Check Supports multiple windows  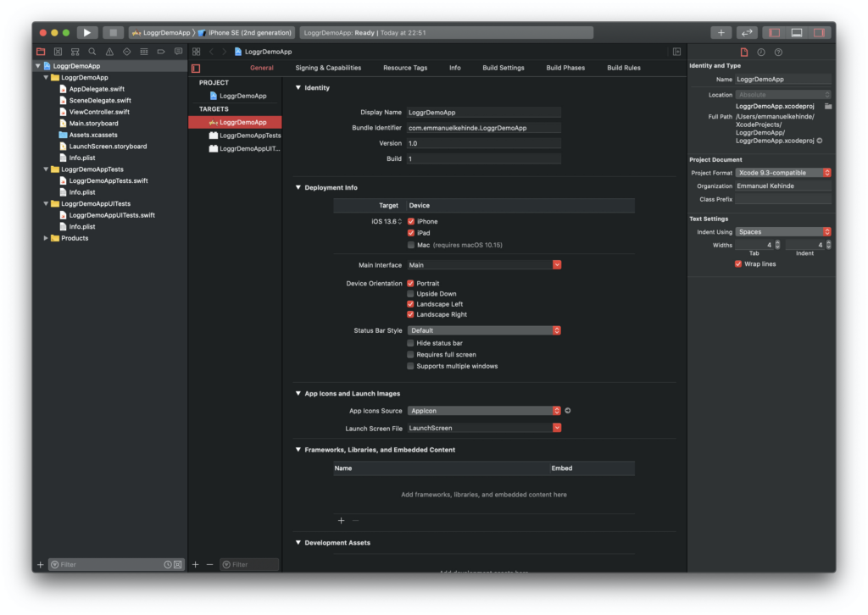pos(410,366)
